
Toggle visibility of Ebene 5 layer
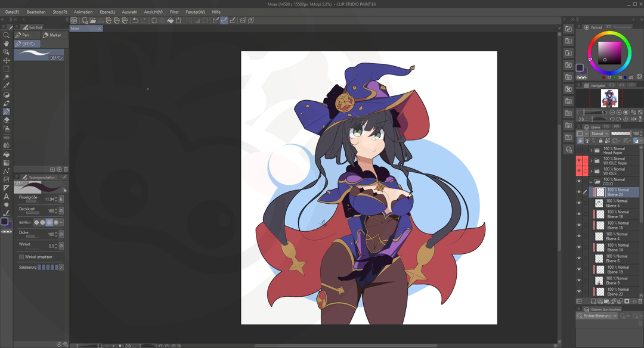[x=579, y=203]
